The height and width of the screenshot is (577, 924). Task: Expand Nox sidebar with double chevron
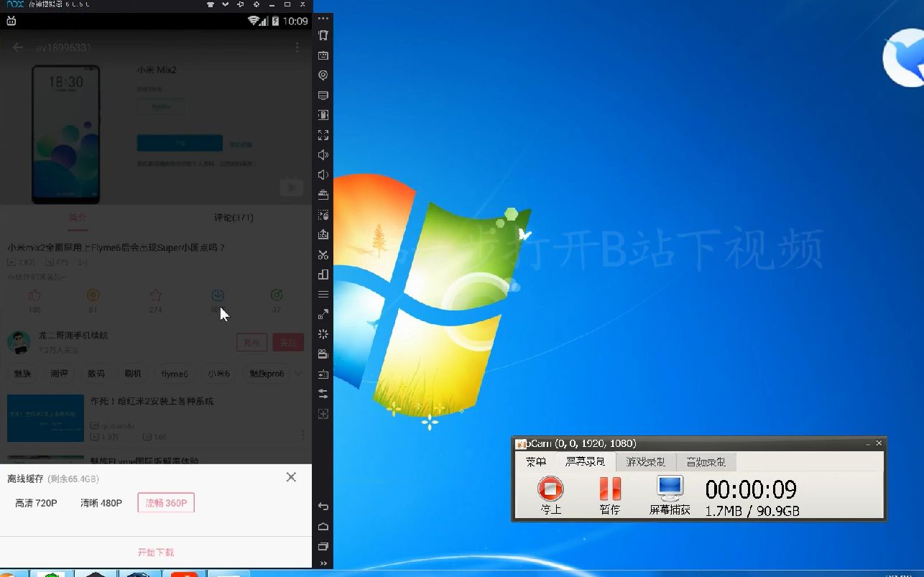(x=323, y=563)
